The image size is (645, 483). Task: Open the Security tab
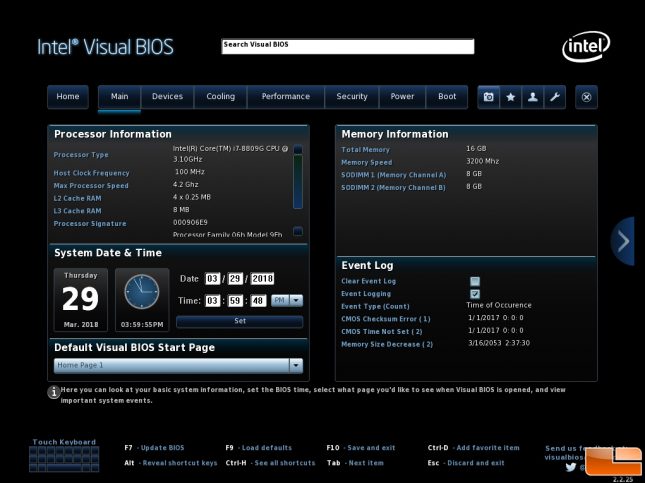click(x=352, y=97)
